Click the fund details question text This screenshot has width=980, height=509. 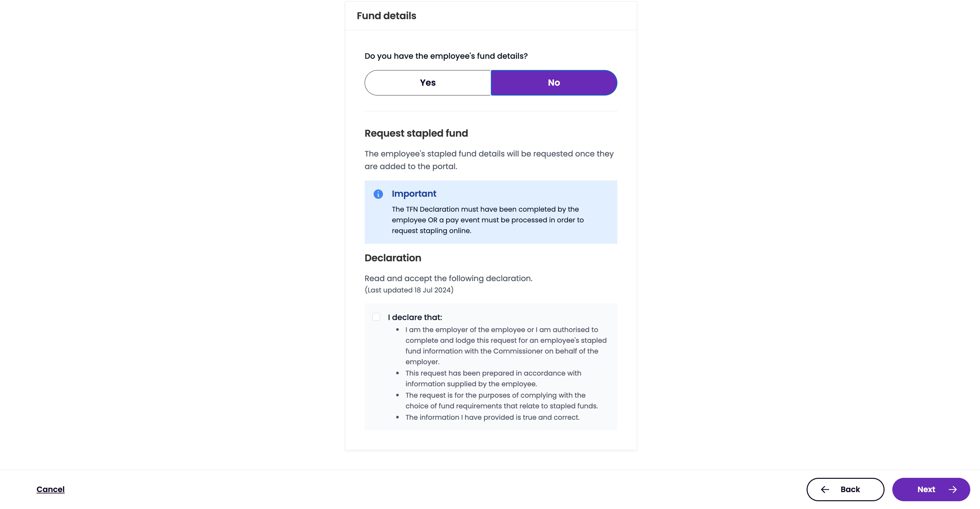446,56
